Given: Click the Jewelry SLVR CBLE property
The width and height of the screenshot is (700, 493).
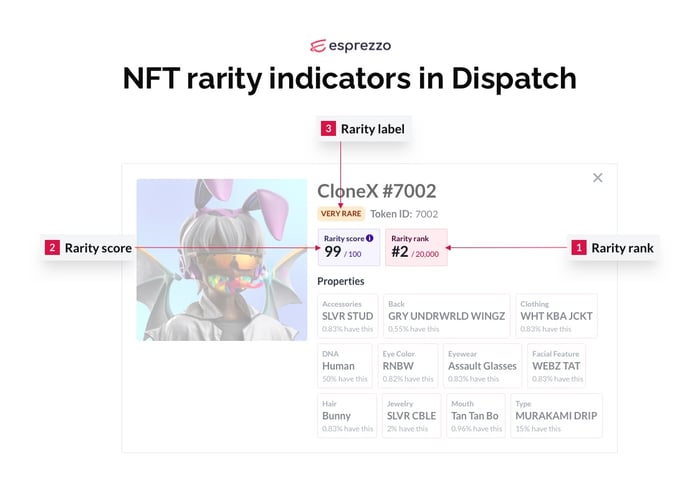Looking at the screenshot, I should pyautogui.click(x=411, y=416).
